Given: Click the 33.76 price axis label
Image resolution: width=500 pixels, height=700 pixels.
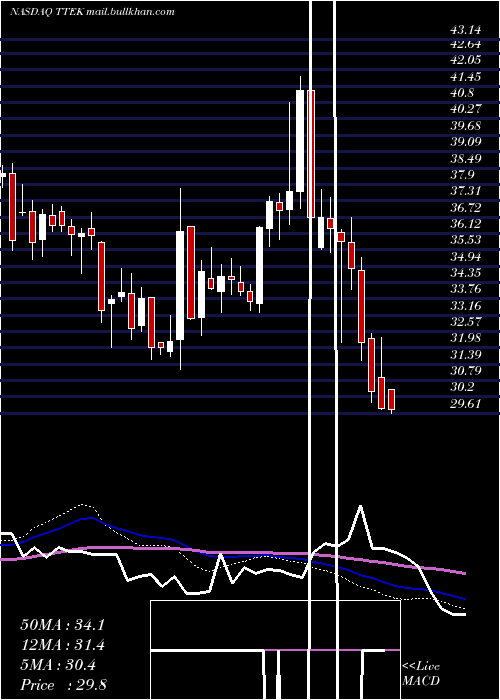Looking at the screenshot, I should pos(466,289).
